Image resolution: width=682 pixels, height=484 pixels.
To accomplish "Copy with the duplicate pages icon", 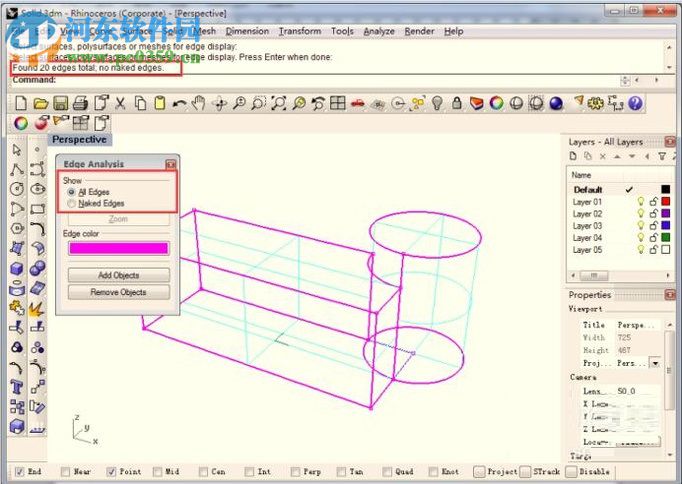I will pos(140,103).
